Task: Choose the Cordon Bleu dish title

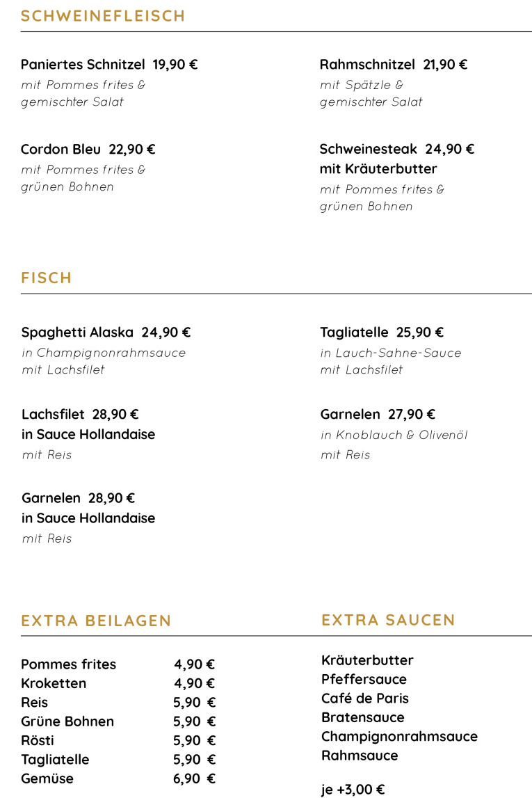Action: (88, 149)
